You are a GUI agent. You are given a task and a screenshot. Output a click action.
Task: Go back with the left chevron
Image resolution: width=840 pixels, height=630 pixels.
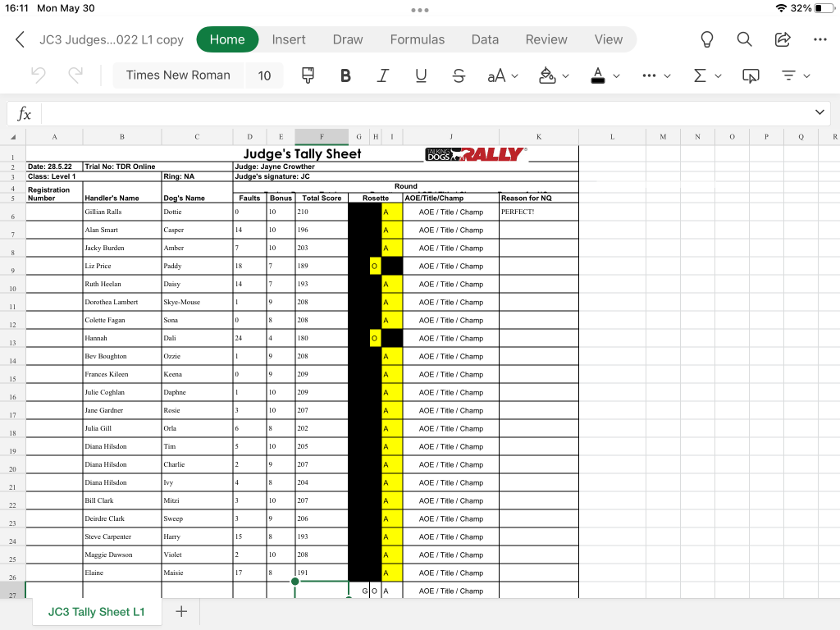(20, 39)
